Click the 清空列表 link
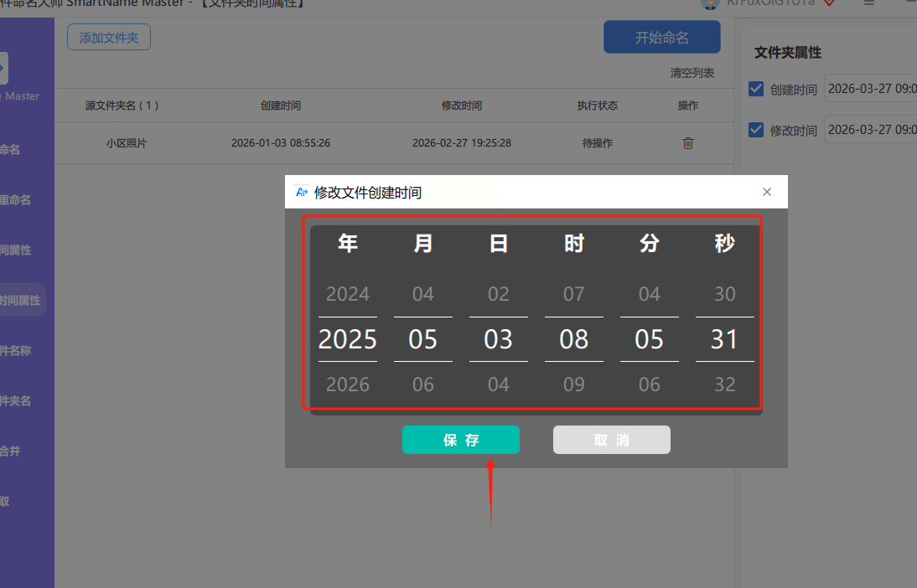Viewport: 917px width, 588px height. coord(692,73)
